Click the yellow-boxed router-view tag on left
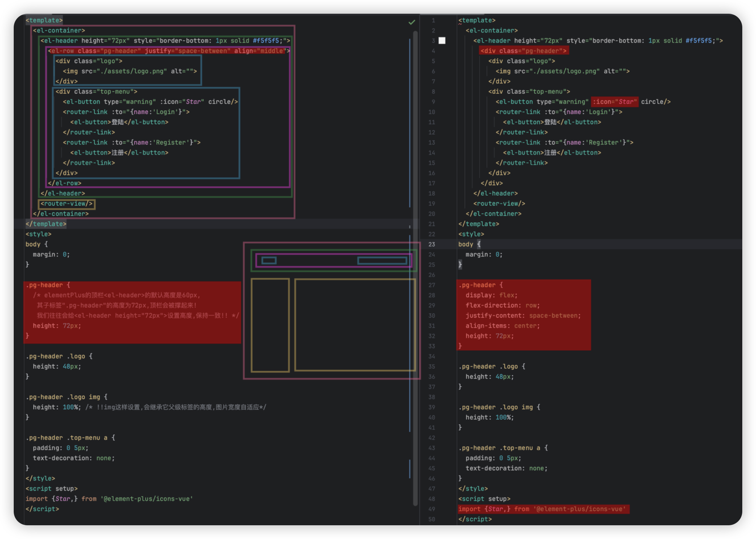Viewport: 756px width, 539px height. (x=66, y=204)
